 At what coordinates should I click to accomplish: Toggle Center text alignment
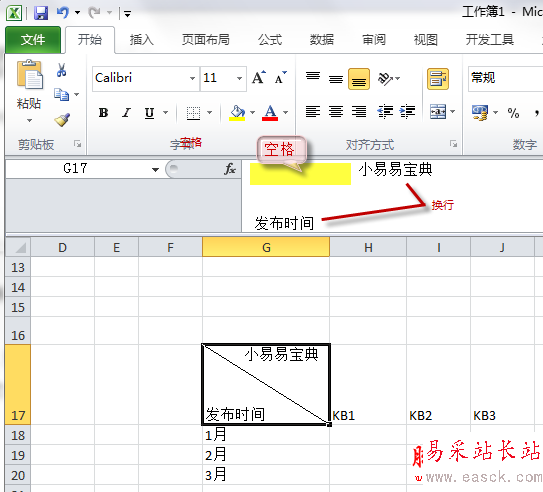[x=336, y=111]
